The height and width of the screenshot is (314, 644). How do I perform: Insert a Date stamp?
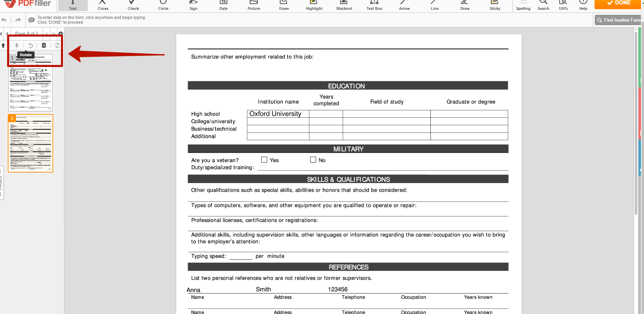coord(224,5)
